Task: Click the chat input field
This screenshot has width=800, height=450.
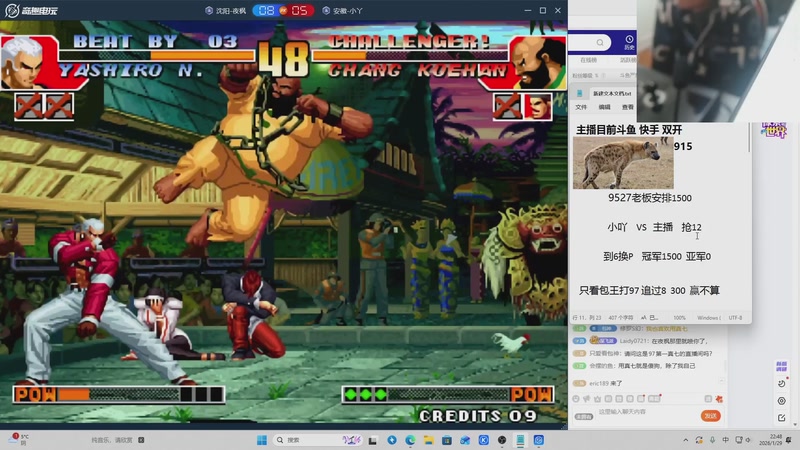Action: [647, 412]
